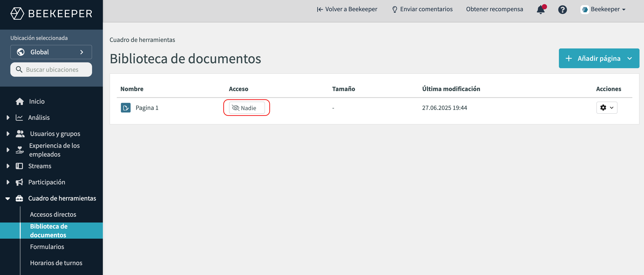The image size is (644, 275).
Task: Go to Accesos directos in sidebar
Action: [x=53, y=214]
